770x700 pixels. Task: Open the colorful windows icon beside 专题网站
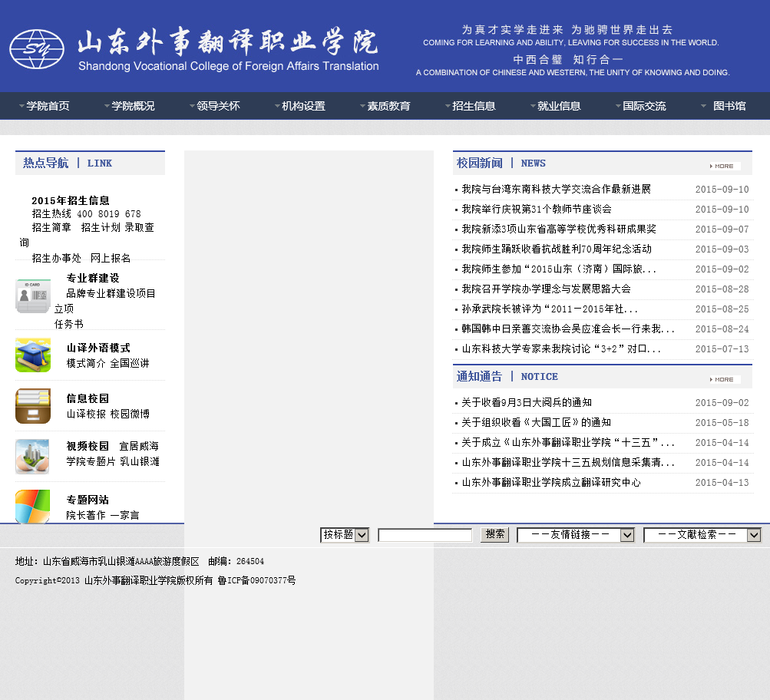pos(32,507)
